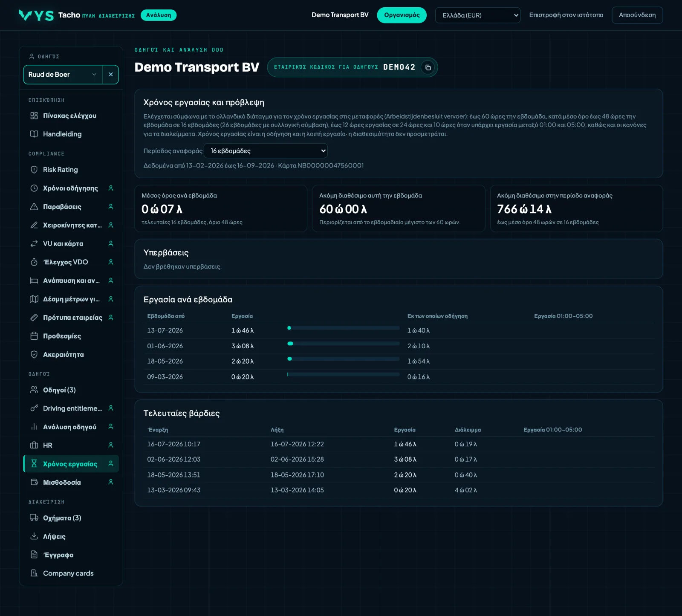Click the Αποσύνδεση logout button
The height and width of the screenshot is (616, 682).
coord(637,15)
